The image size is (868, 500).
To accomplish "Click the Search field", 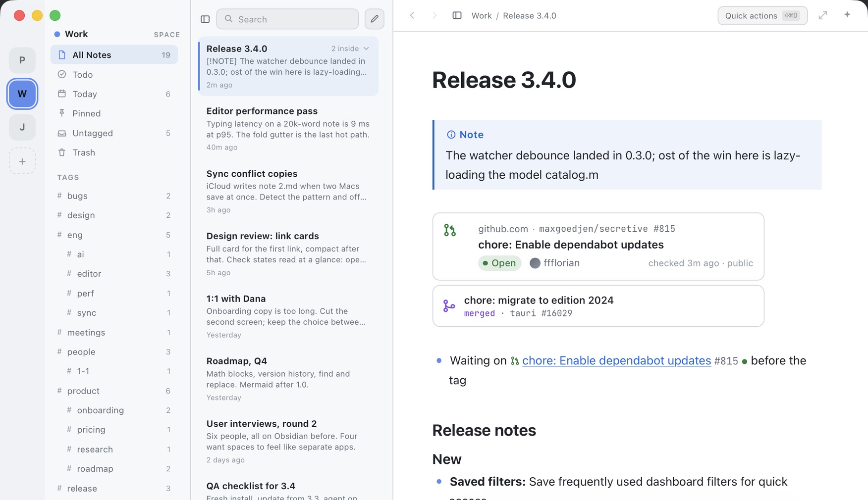I will (287, 19).
